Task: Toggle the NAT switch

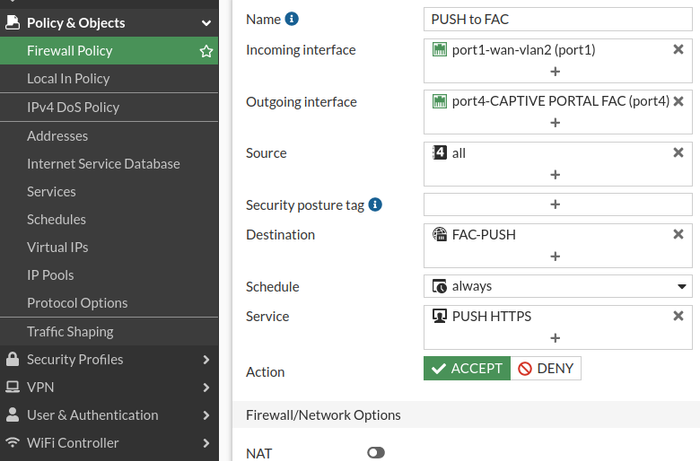Action: point(375,453)
